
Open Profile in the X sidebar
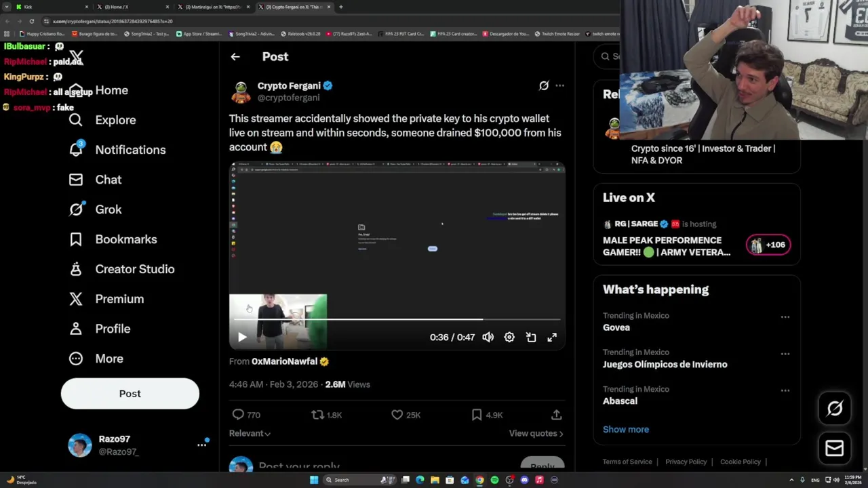99,329
